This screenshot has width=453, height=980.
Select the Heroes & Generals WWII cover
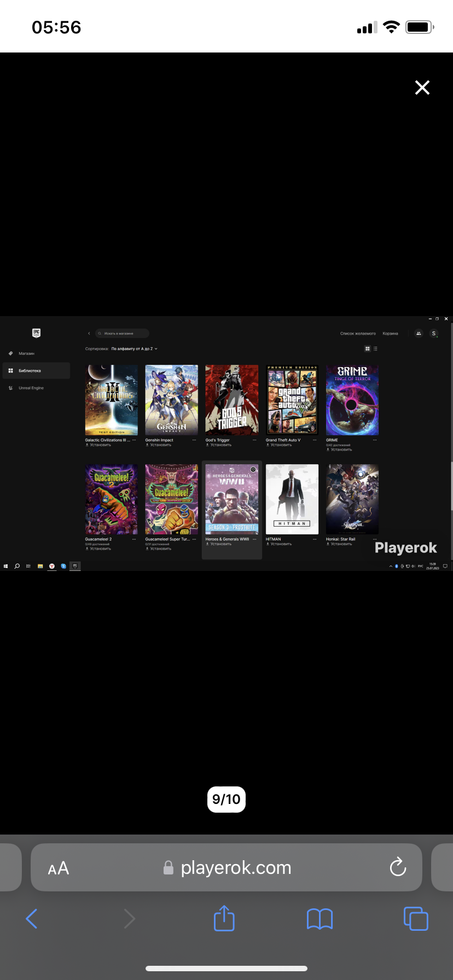click(232, 499)
